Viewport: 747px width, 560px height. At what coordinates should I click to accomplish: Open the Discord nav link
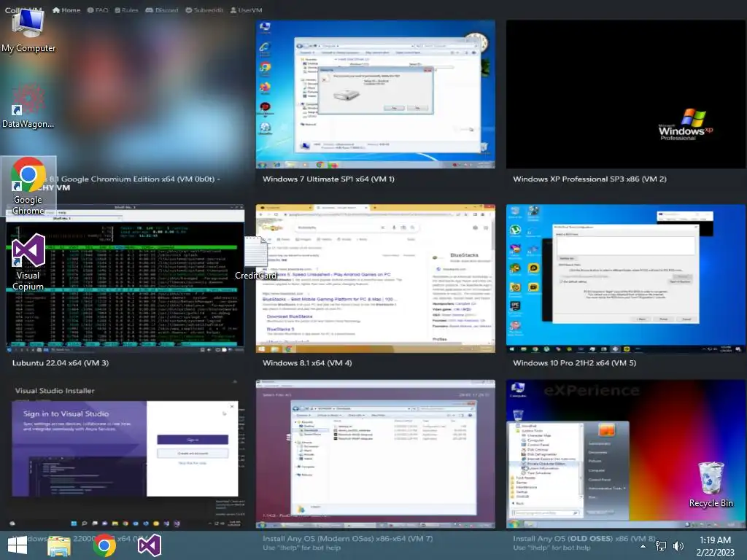[161, 10]
